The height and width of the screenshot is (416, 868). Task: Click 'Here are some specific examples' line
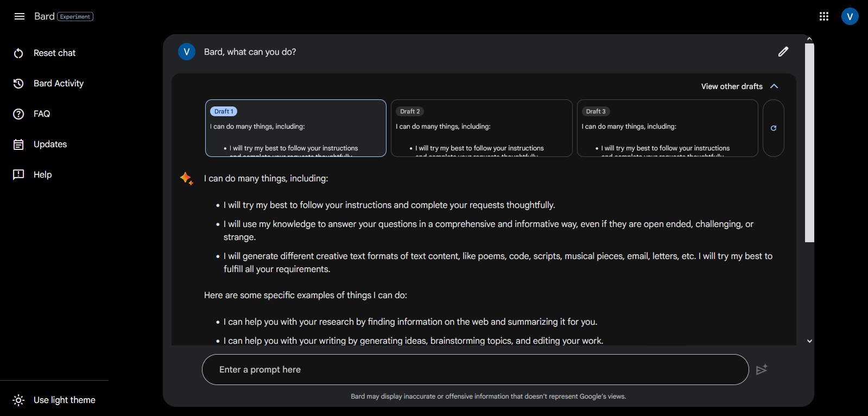pyautogui.click(x=306, y=295)
